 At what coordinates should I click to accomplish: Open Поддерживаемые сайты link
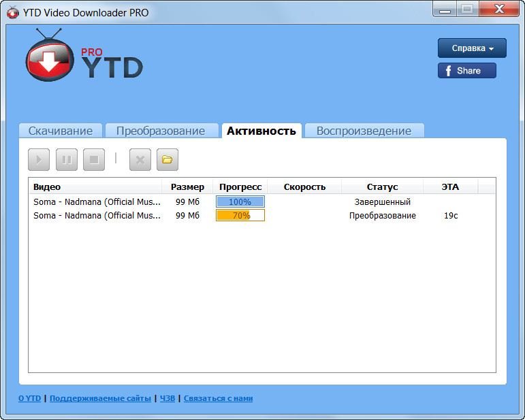click(100, 398)
